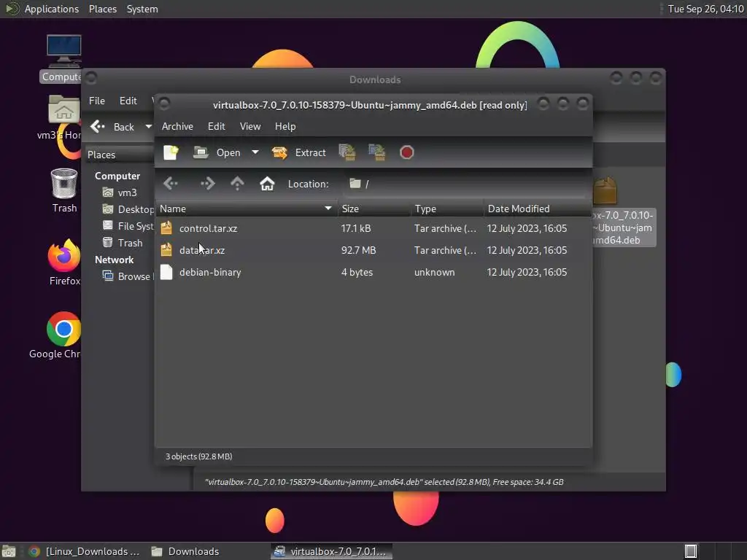The image size is (747, 560).
Task: Open the Computer desktop icon
Action: coord(63,58)
